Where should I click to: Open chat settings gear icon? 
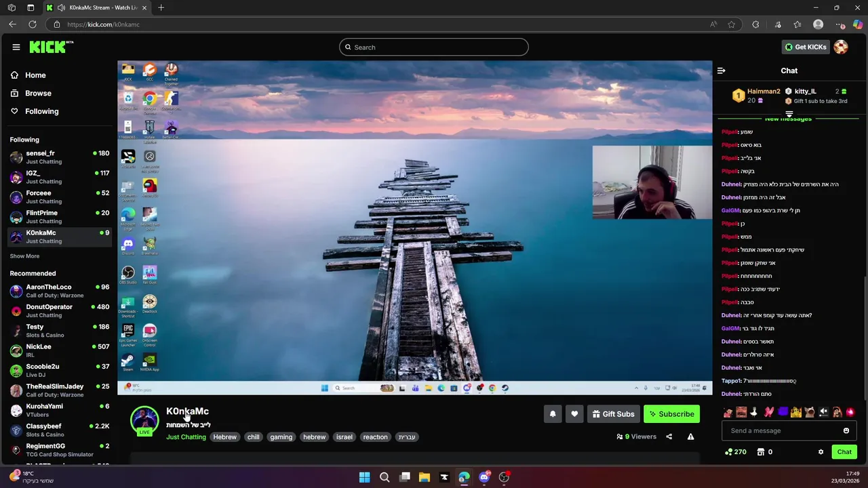coord(821,452)
